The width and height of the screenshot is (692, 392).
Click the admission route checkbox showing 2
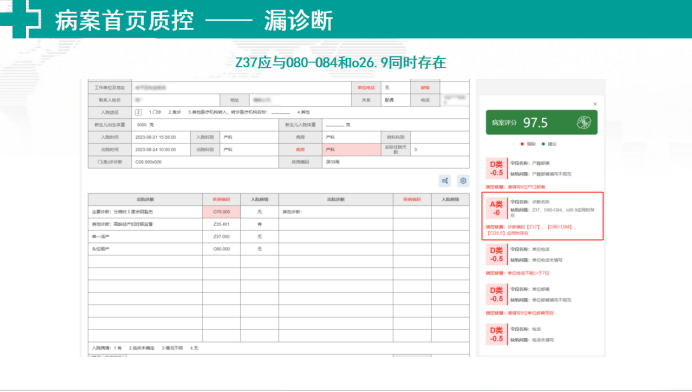coord(138,113)
